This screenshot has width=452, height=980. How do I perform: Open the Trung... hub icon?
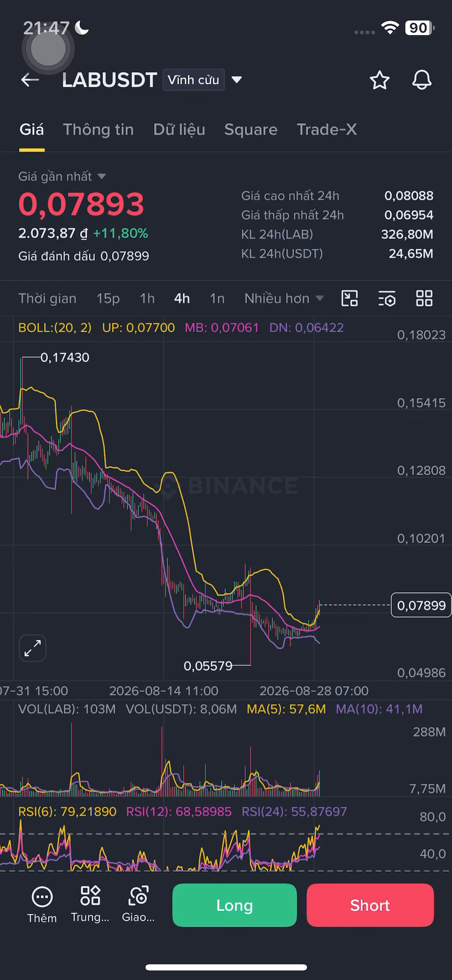point(90,904)
